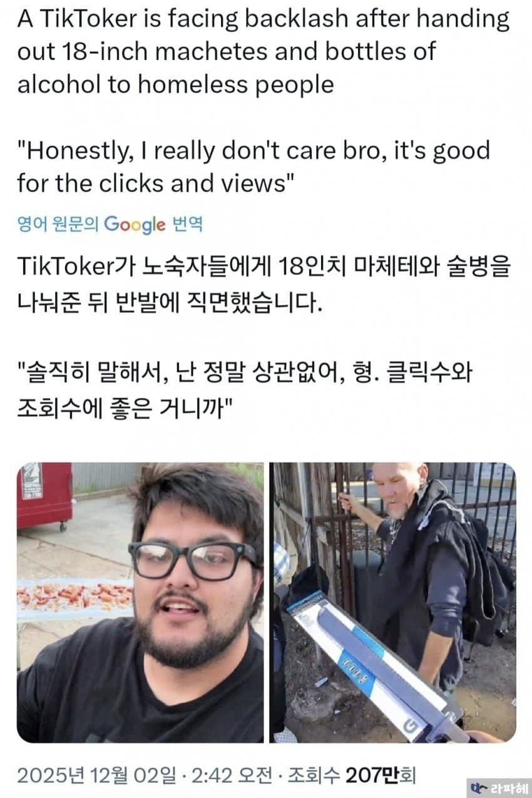Open the left photo of the man with glasses
Viewport: 532px width, 798px height.
pyautogui.click(x=140, y=602)
